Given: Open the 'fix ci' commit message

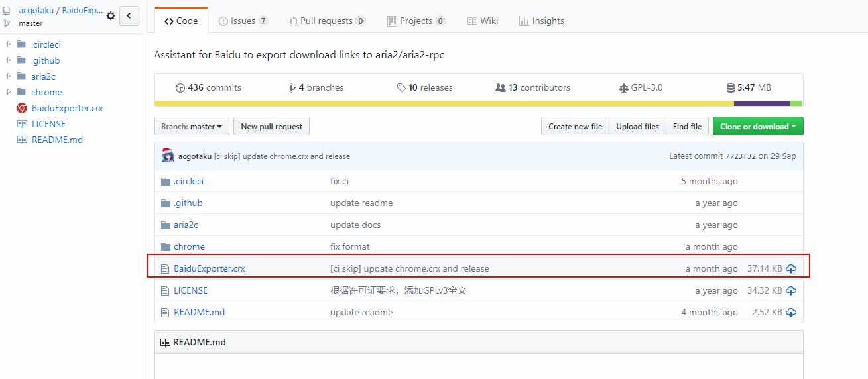Looking at the screenshot, I should pyautogui.click(x=340, y=181).
